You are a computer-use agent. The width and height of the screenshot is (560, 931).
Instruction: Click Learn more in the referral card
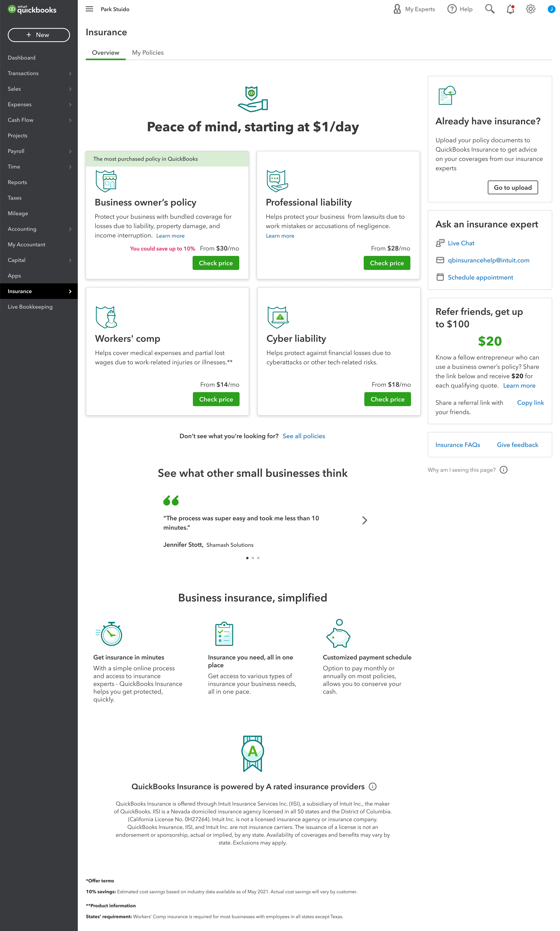coord(519,385)
